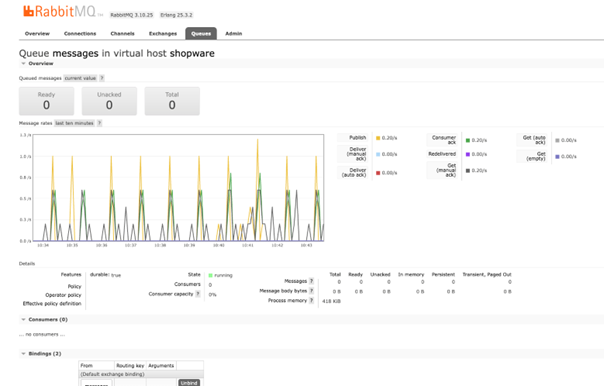Click the 'Transient, Paged Out' column header
This screenshot has width=604, height=386.
pos(487,274)
